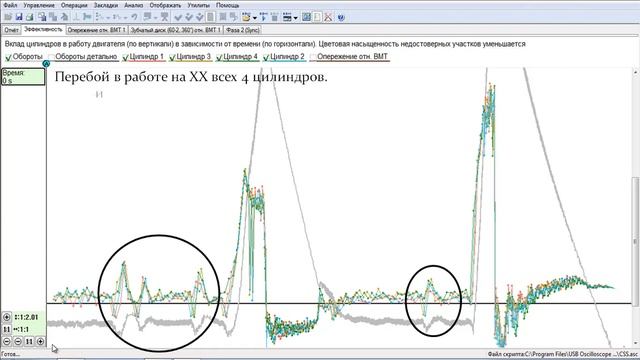Image resolution: width=640 pixels, height=360 pixels.
Task: Expand dropdown arrow next to yellow folder icon
Action: coord(255,18)
